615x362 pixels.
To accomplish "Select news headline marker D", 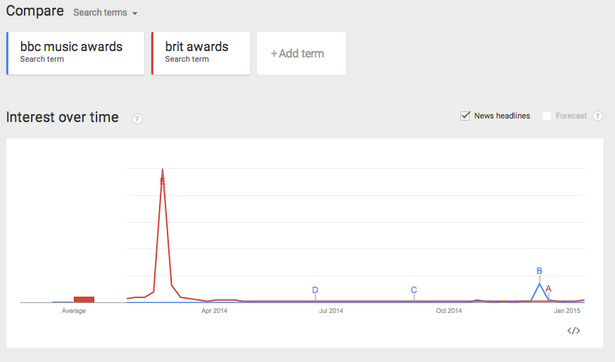I will click(315, 290).
